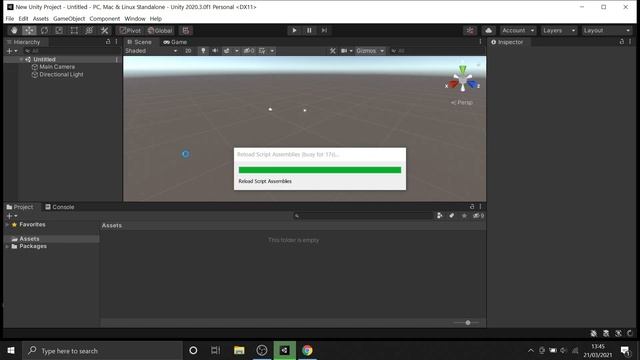Open the Layers dropdown
This screenshot has width=640, height=360.
click(558, 31)
